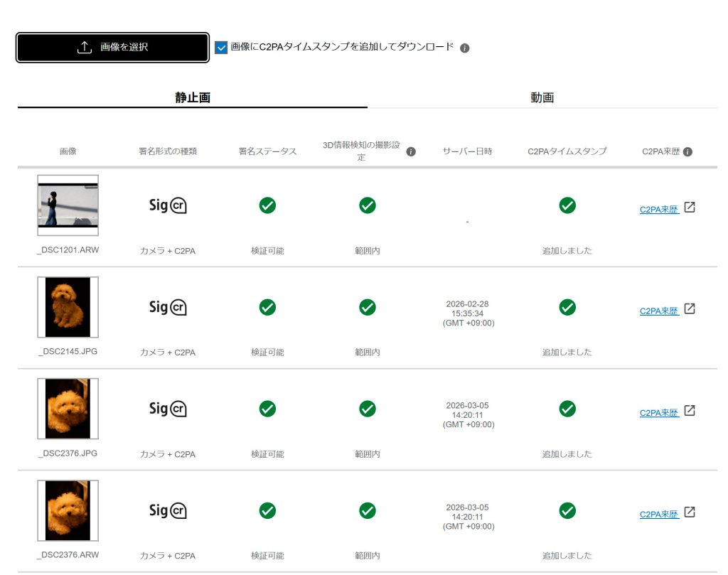
Task: Click the Sig(cr) signature icon for _DSC2376.ARW
Action: 167,510
